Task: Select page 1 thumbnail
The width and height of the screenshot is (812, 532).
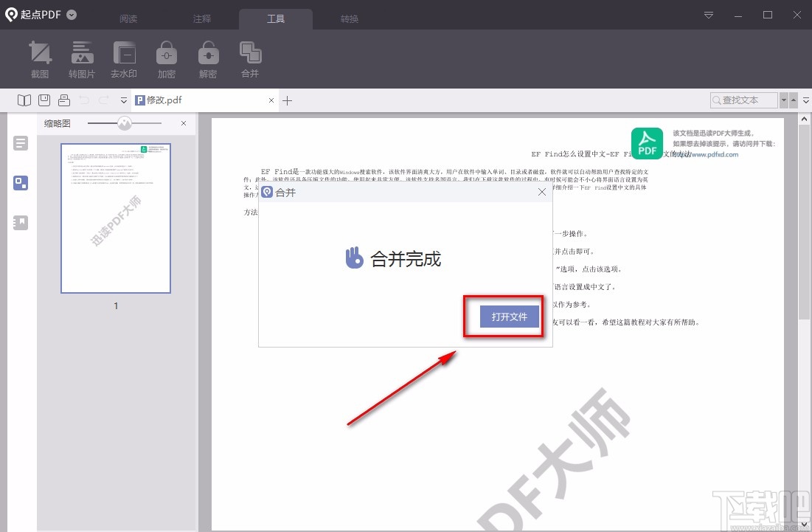Action: click(x=116, y=218)
